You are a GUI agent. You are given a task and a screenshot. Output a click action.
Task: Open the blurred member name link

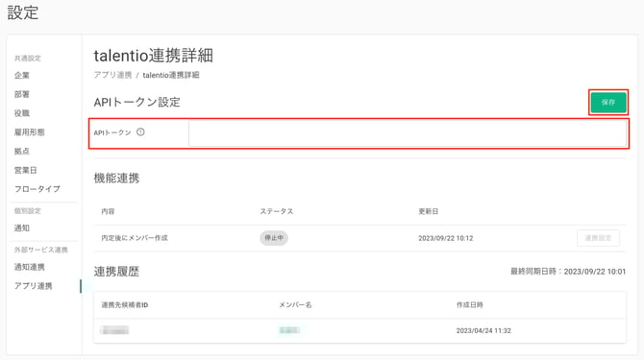289,330
